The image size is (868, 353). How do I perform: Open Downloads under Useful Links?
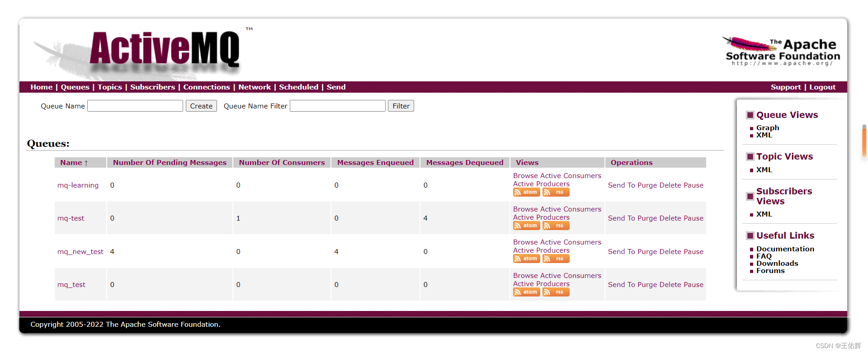[777, 264]
